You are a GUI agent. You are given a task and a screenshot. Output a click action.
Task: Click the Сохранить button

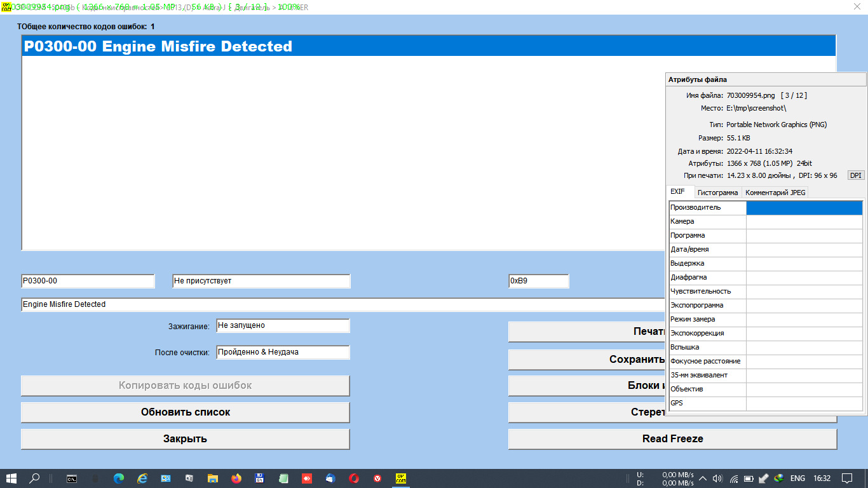pos(587,360)
